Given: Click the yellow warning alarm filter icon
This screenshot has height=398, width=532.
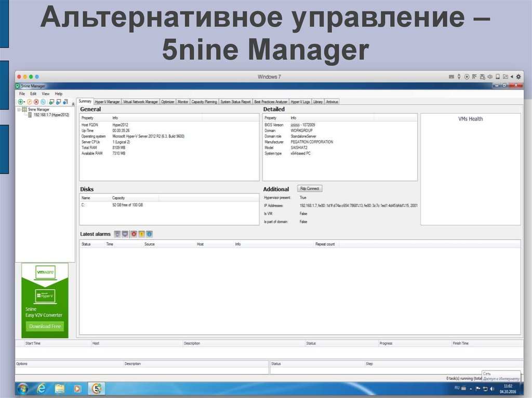Looking at the screenshot, I should pyautogui.click(x=141, y=234).
